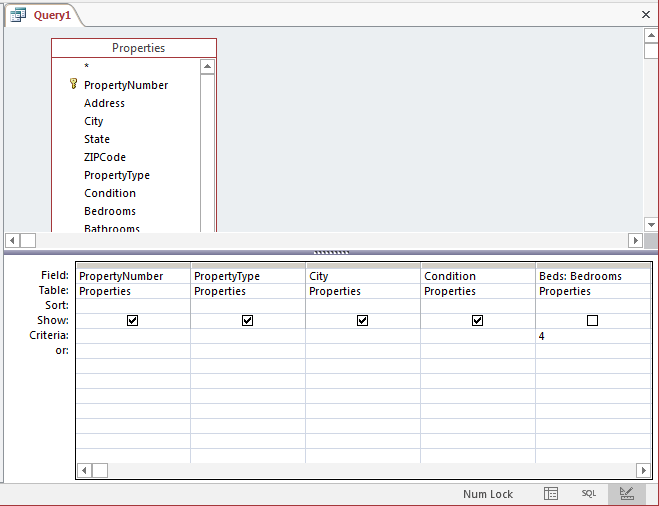Select Address in Properties field list
This screenshot has width=659, height=506.
104,103
